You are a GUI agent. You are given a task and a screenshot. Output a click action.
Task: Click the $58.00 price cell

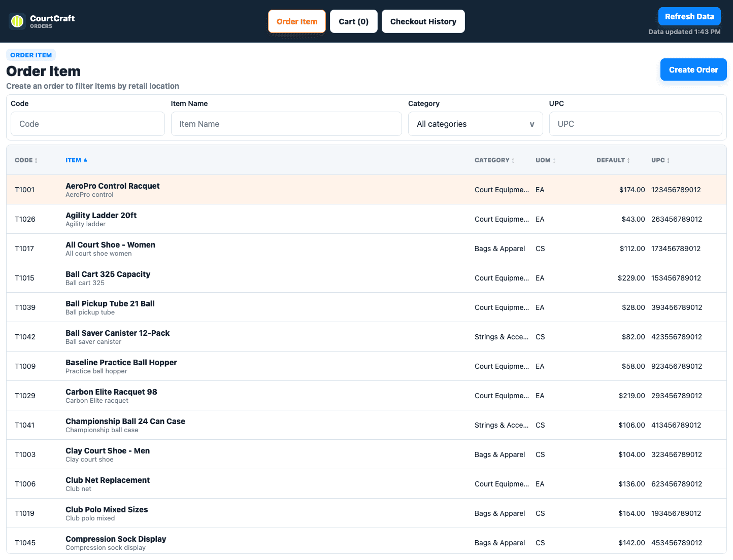[x=633, y=366]
